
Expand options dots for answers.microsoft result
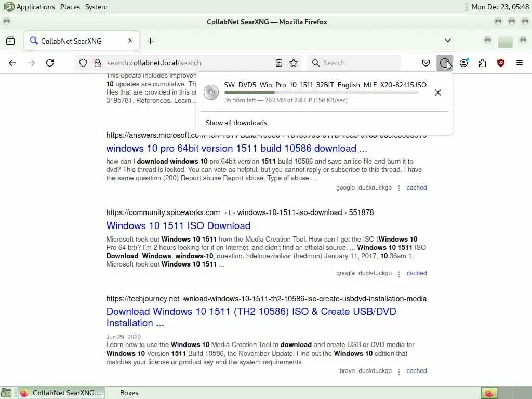[399, 188]
